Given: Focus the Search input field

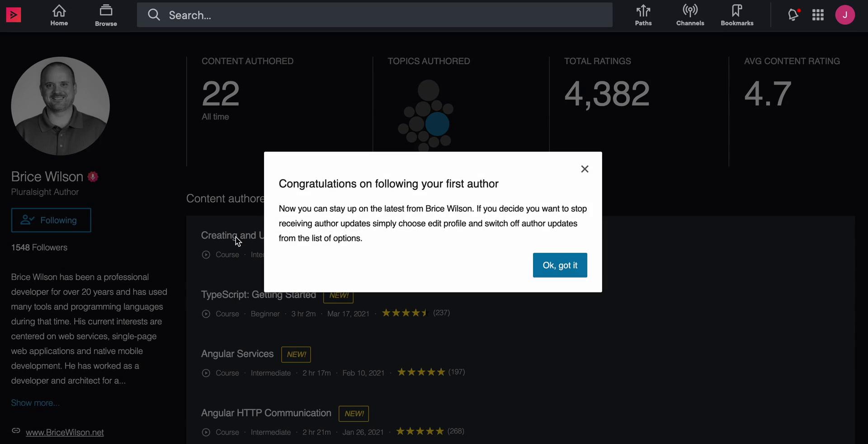Looking at the screenshot, I should click(375, 15).
